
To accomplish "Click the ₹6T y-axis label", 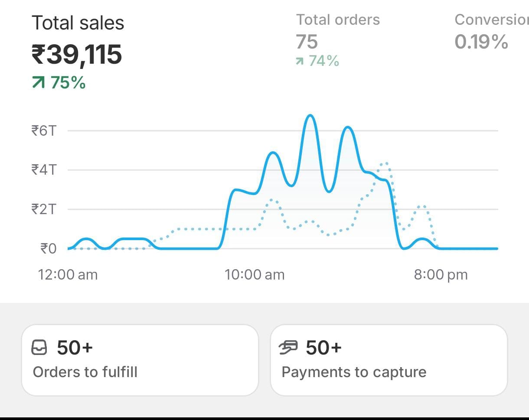I will pos(44,130).
